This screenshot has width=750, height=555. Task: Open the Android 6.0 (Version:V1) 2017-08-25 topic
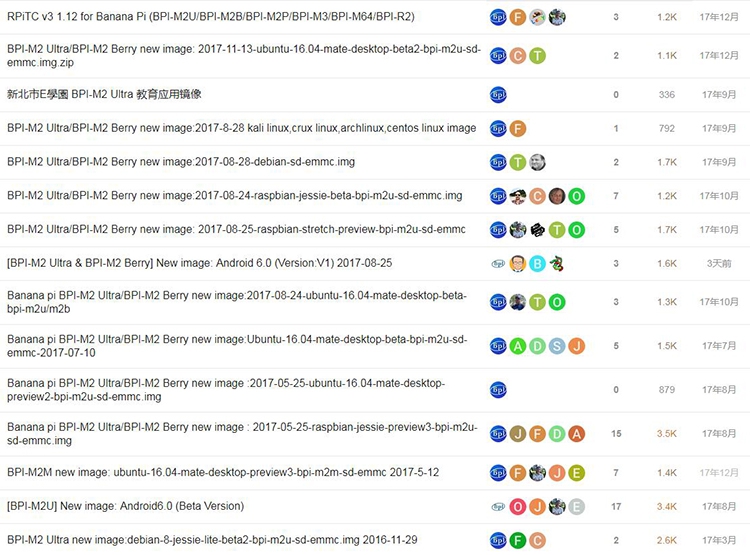click(199, 263)
